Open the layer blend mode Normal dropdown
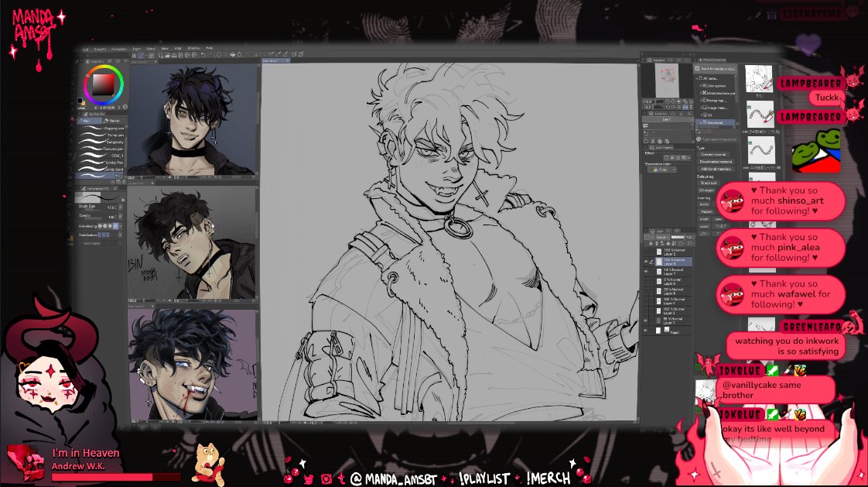The width and height of the screenshot is (868, 487). (663, 237)
